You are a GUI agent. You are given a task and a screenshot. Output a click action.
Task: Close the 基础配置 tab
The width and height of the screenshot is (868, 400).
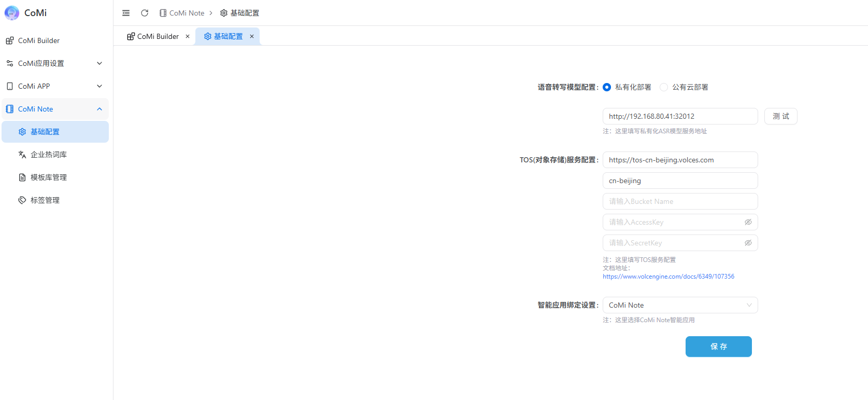click(x=252, y=36)
